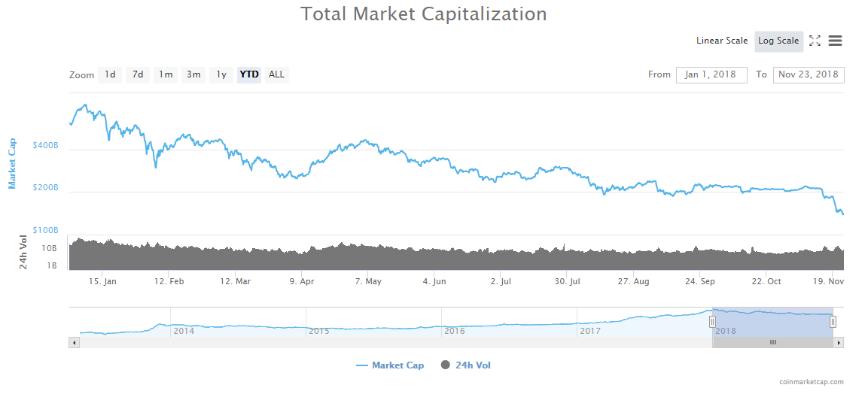The height and width of the screenshot is (397, 868).
Task: Choose the 1m zoom range
Action: pyautogui.click(x=166, y=74)
